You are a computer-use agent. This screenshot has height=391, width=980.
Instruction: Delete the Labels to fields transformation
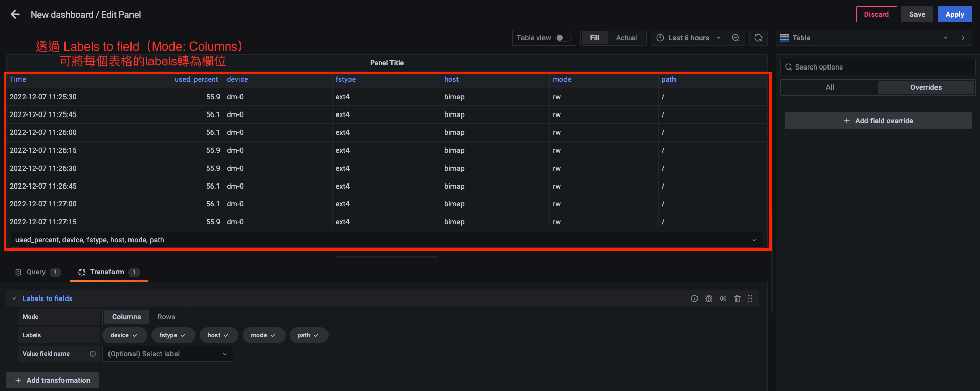pyautogui.click(x=737, y=298)
